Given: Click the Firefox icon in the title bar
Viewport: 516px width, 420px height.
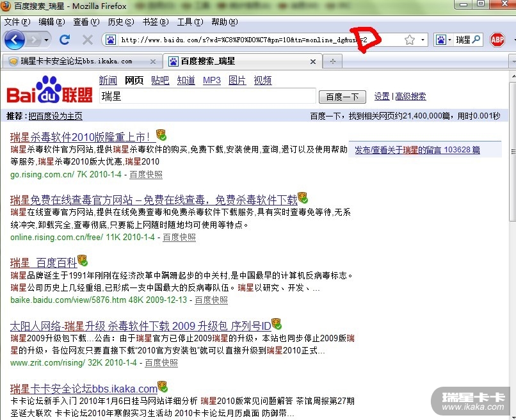Looking at the screenshot, I should click(x=5, y=6).
